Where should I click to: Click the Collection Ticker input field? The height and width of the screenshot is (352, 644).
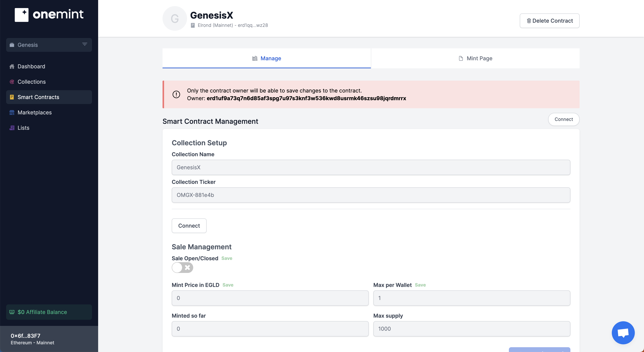371,195
